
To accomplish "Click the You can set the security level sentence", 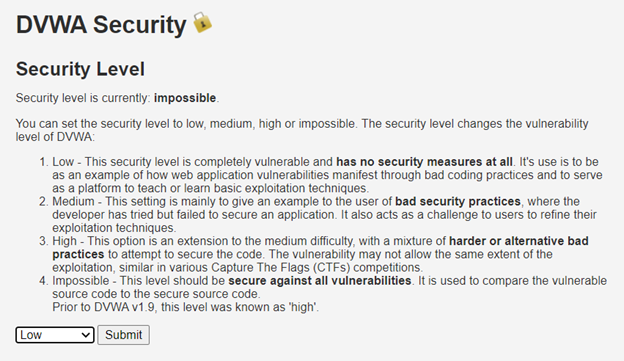I will click(x=302, y=130).
